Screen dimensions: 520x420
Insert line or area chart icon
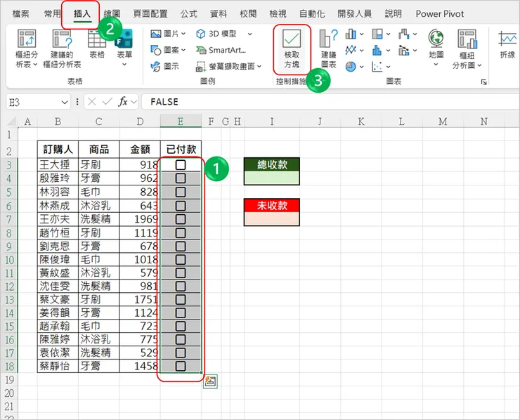click(350, 51)
